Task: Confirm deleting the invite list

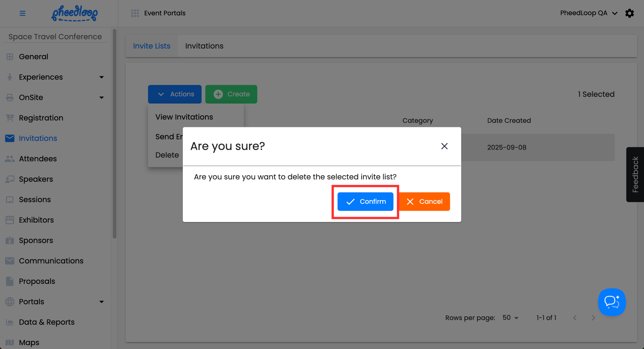Action: click(365, 201)
